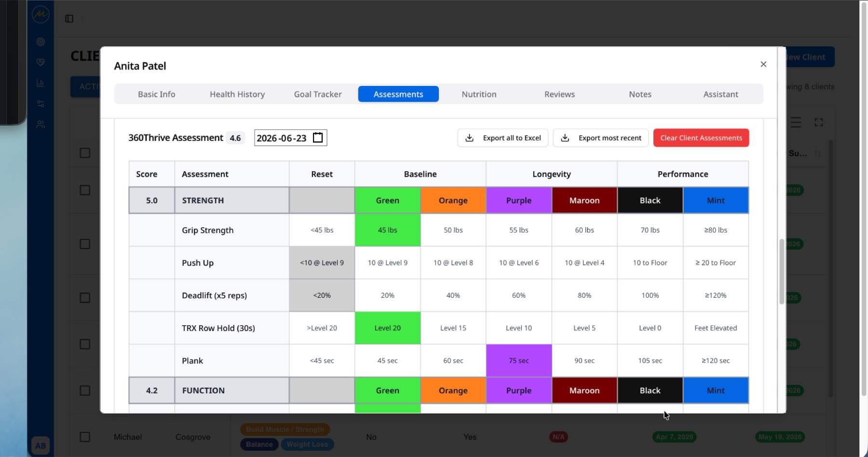Click the FUNCTION section label
Image resolution: width=868 pixels, height=457 pixels.
point(203,390)
